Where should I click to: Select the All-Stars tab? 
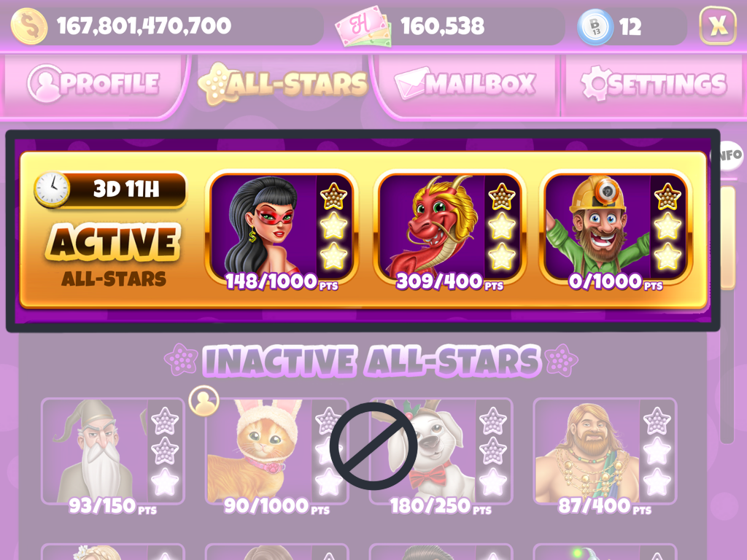[283, 85]
